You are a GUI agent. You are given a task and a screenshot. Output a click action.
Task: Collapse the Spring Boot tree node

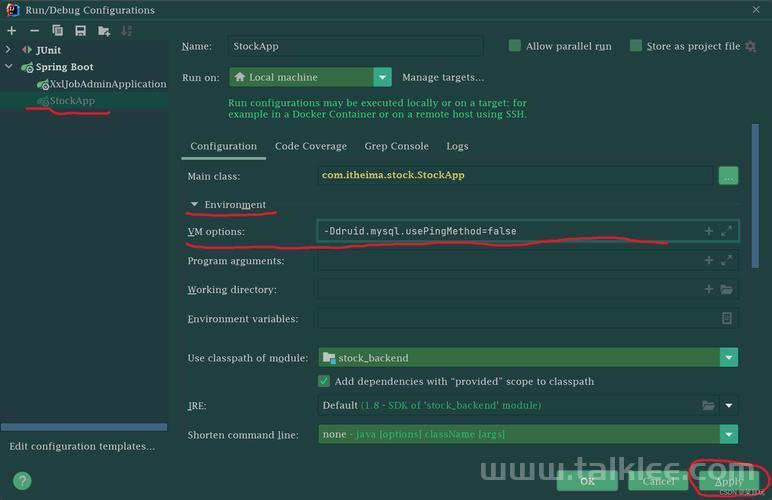pyautogui.click(x=8, y=66)
